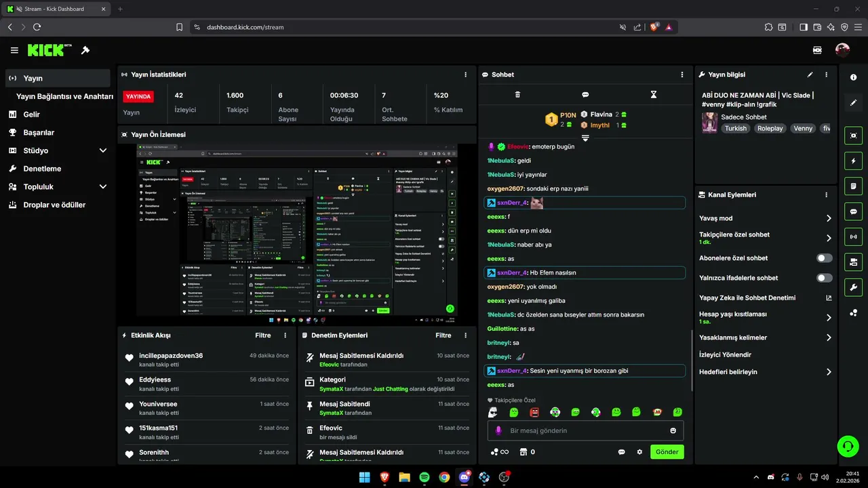Expand the Topluluk sidebar section
This screenshot has height=488, width=868.
pyautogui.click(x=103, y=186)
